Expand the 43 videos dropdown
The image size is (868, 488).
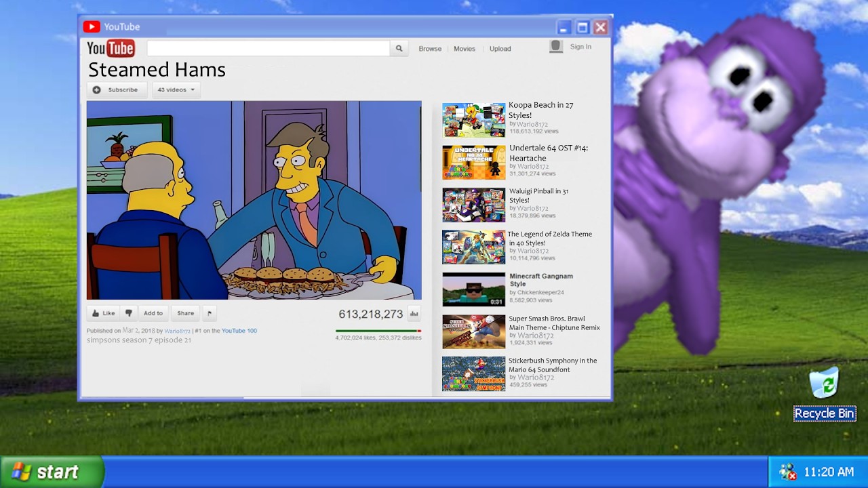coord(176,89)
